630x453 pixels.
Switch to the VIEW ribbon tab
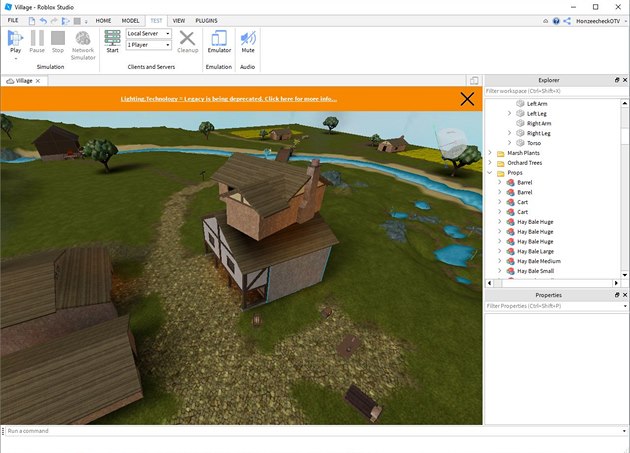pyautogui.click(x=179, y=20)
